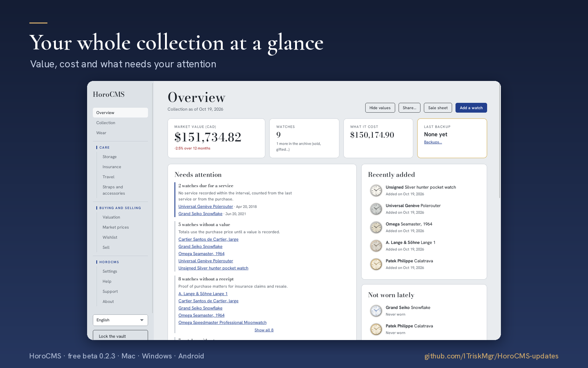The image size is (588, 368).
Task: Open the Help page
Action: [107, 282]
